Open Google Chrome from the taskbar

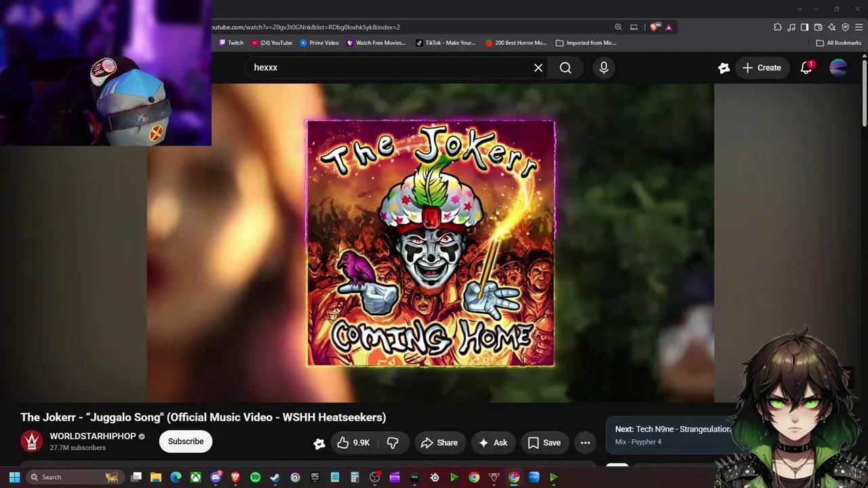(474, 477)
